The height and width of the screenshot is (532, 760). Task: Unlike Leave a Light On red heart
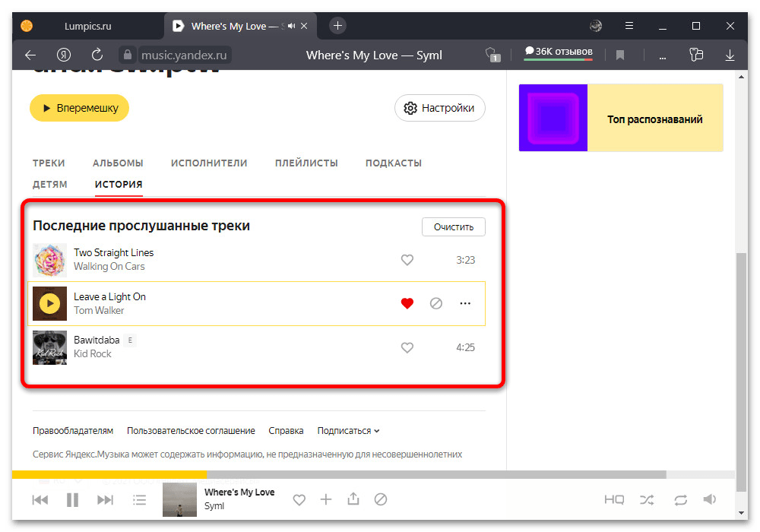[x=407, y=303]
